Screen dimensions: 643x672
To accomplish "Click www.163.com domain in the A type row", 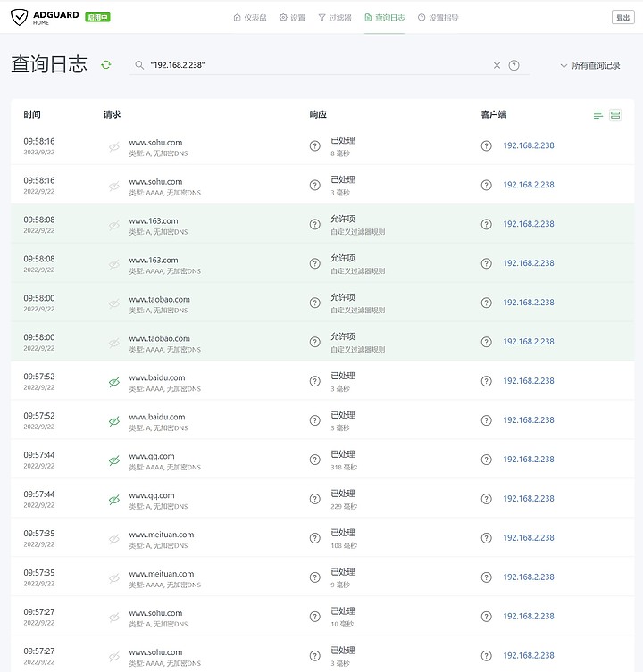I will click(154, 221).
